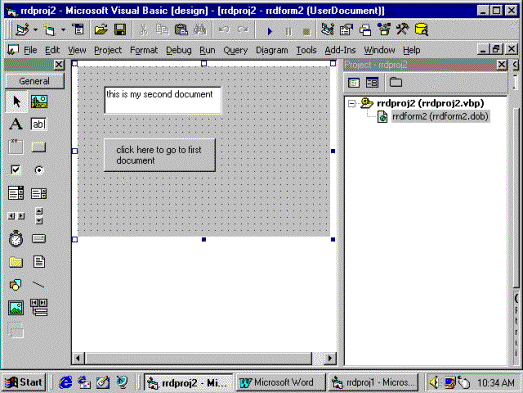Image resolution: width=523 pixels, height=393 pixels.
Task: Open the Add Project dropdown arrow
Action: point(35,30)
